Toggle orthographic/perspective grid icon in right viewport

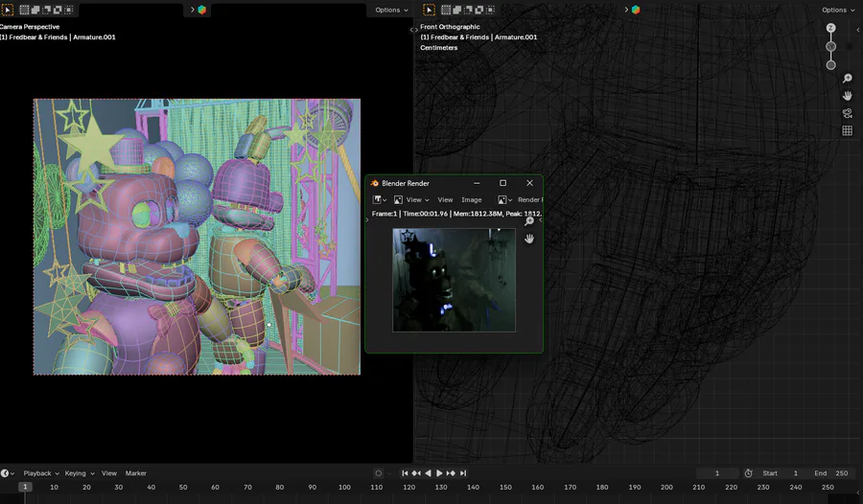click(848, 131)
